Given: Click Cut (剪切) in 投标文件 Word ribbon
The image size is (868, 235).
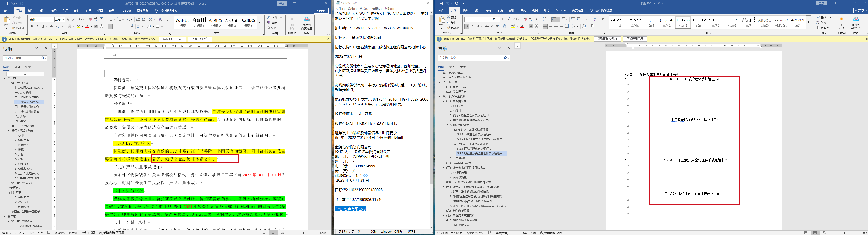Looking at the screenshot, I should point(452,17).
